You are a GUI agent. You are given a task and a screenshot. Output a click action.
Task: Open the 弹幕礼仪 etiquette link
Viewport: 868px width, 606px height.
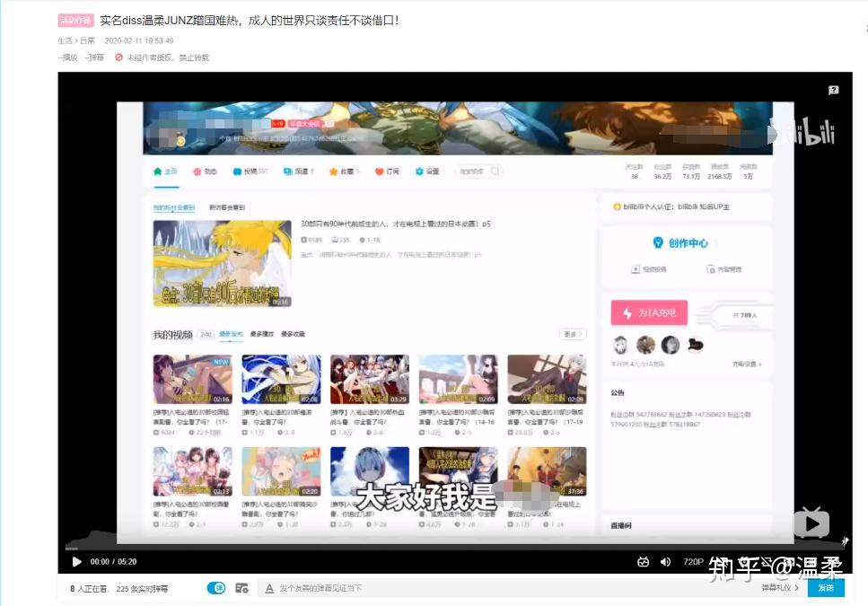tap(779, 588)
